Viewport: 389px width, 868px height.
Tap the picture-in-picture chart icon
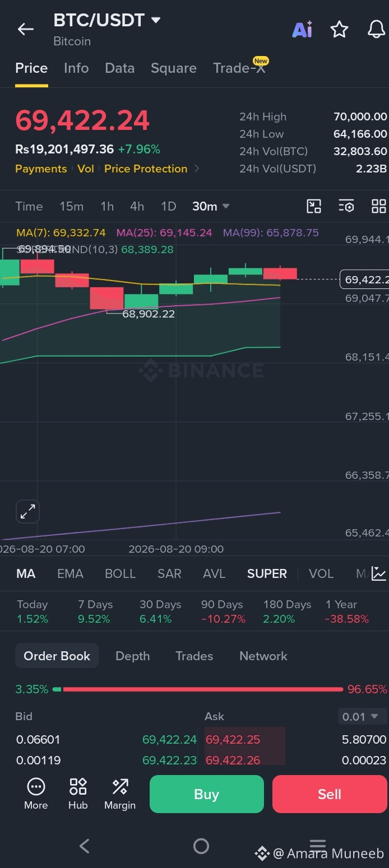pyautogui.click(x=314, y=206)
